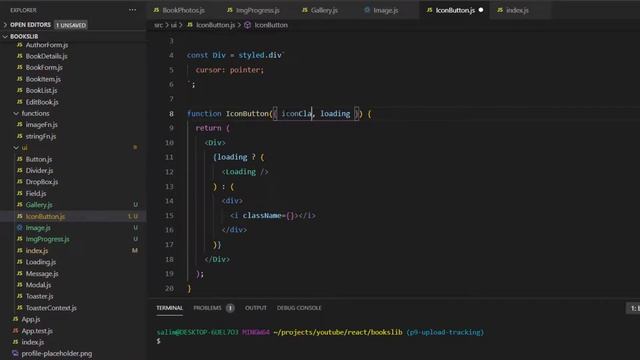
Task: Open Loading.js file
Action: pyautogui.click(x=40, y=262)
